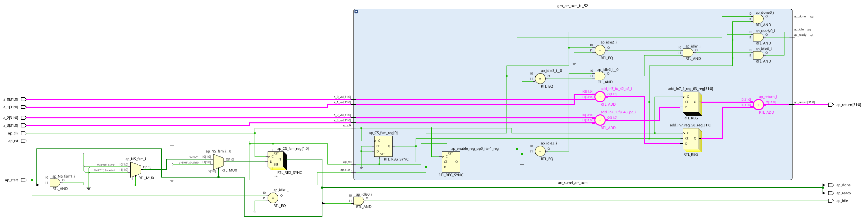The image size is (868, 220).
Task: Select the ap_done0_i AND gate
Action: pos(758,19)
